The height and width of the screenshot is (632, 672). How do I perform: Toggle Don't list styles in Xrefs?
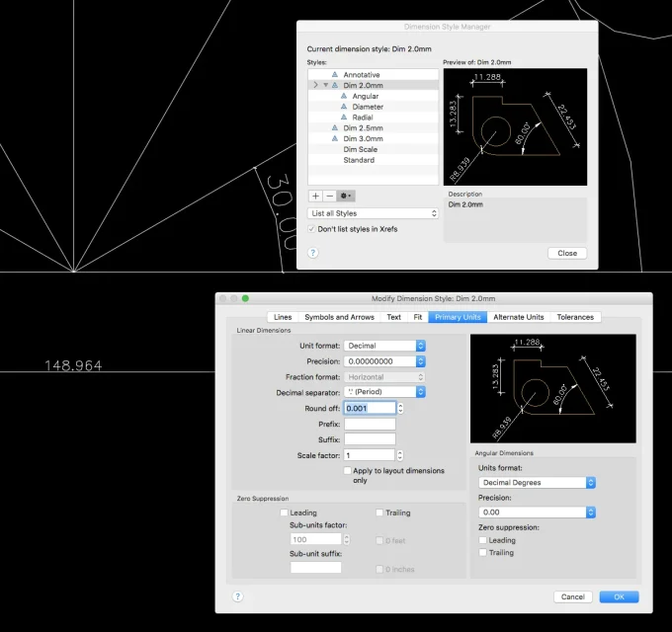[311, 229]
